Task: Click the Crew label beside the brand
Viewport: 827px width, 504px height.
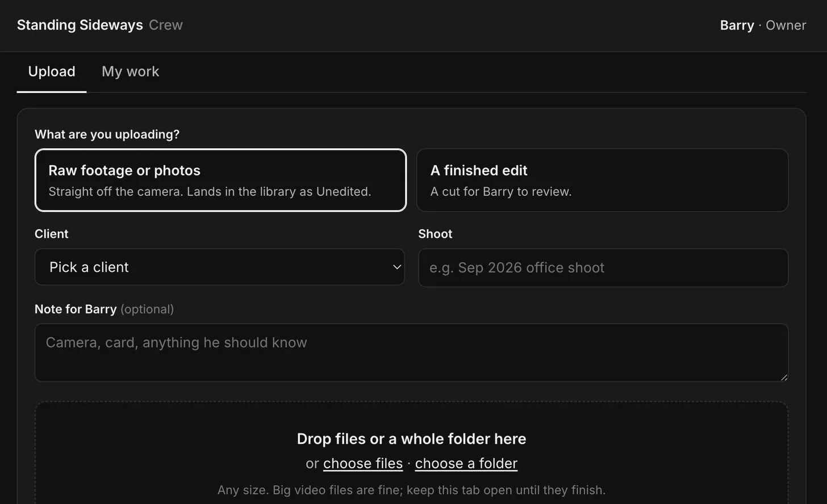Action: click(x=166, y=25)
